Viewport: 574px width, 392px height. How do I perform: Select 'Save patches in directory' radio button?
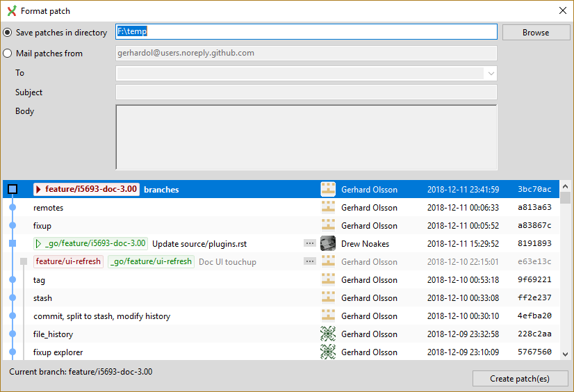(x=8, y=33)
